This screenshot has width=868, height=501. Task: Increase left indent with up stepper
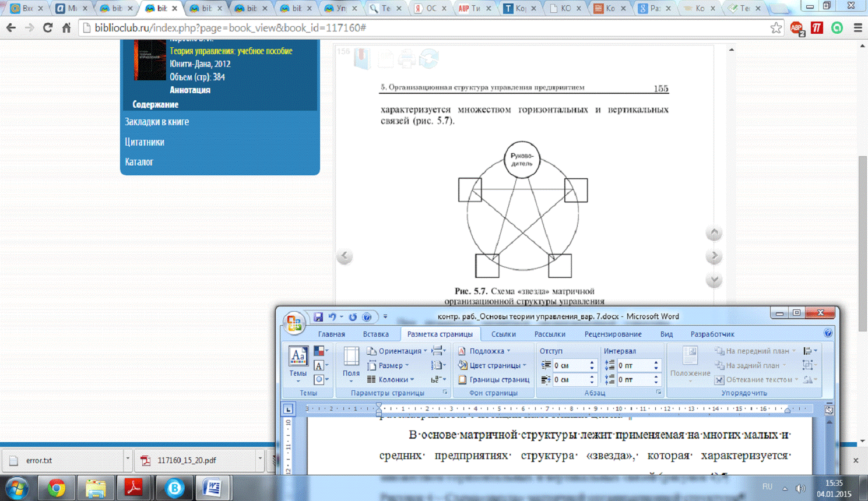tap(592, 362)
